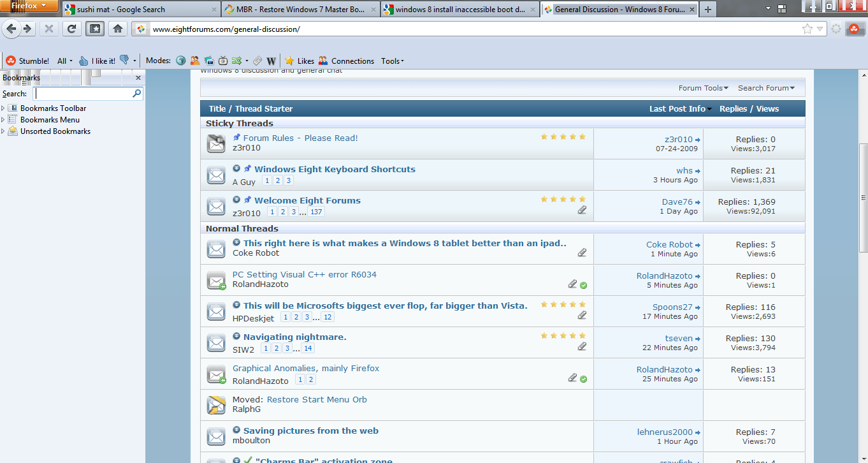Click the StumbleUpon button next to the address bar
This screenshot has width=868, height=463.
854,29
